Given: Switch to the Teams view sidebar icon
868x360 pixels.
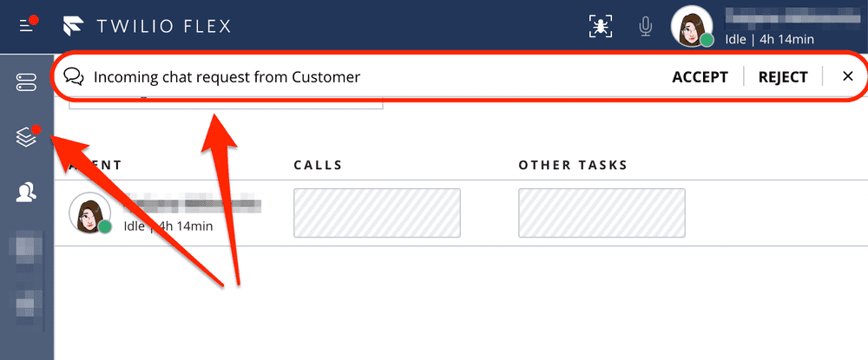Looking at the screenshot, I should (x=26, y=193).
